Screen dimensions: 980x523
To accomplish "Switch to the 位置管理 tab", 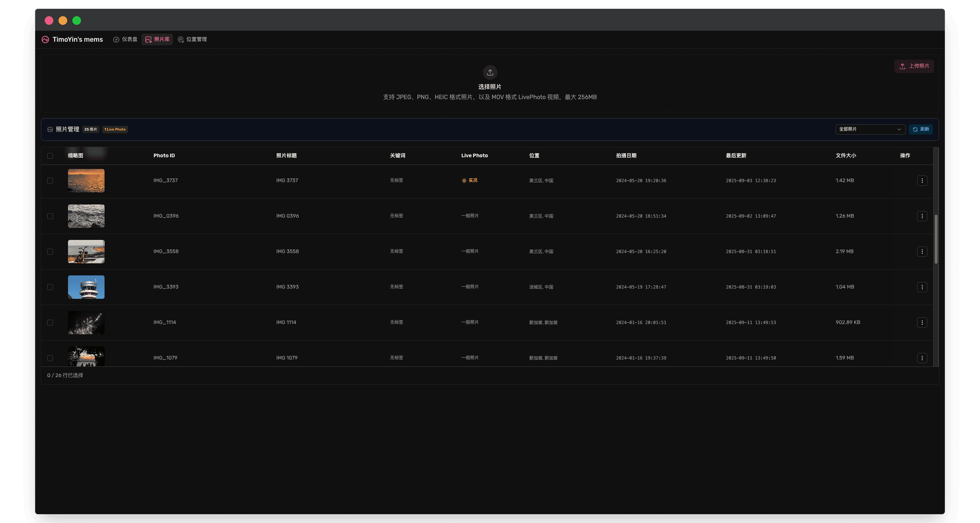I will [x=193, y=39].
